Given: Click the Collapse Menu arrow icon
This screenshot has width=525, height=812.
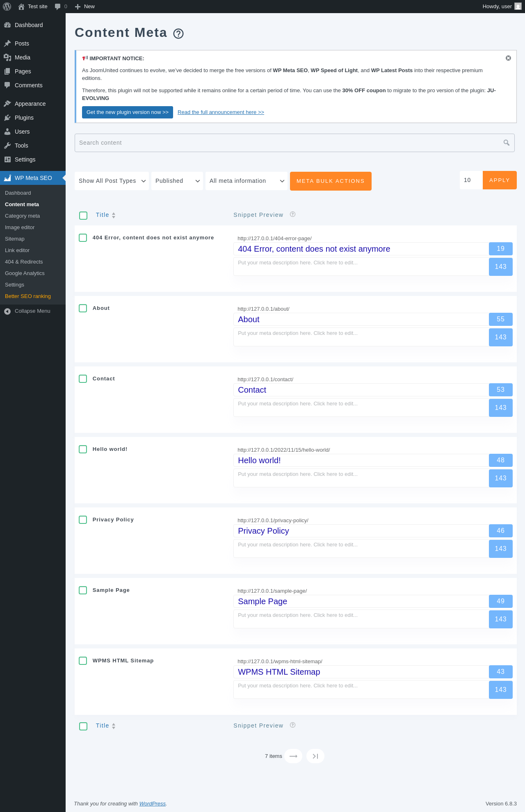Looking at the screenshot, I should 7,311.
